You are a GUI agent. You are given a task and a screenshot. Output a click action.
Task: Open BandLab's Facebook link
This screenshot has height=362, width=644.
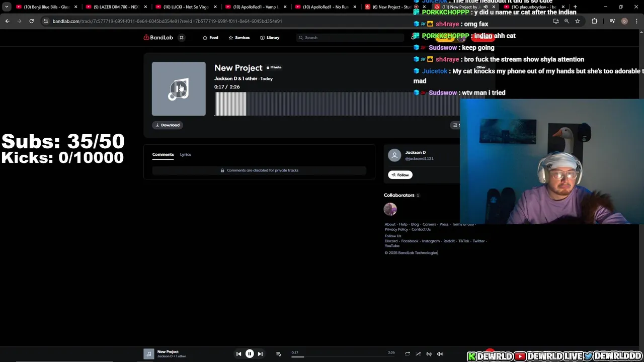[410, 241]
